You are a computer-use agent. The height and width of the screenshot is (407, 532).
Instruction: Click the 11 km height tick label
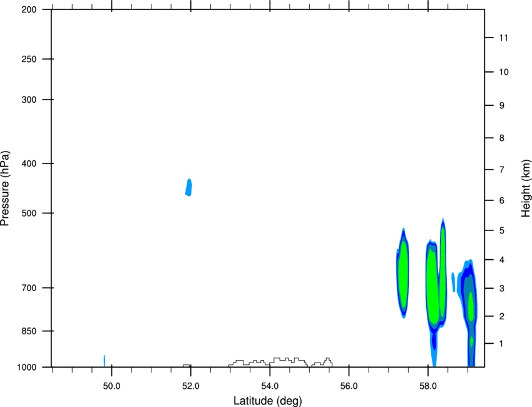click(504, 38)
